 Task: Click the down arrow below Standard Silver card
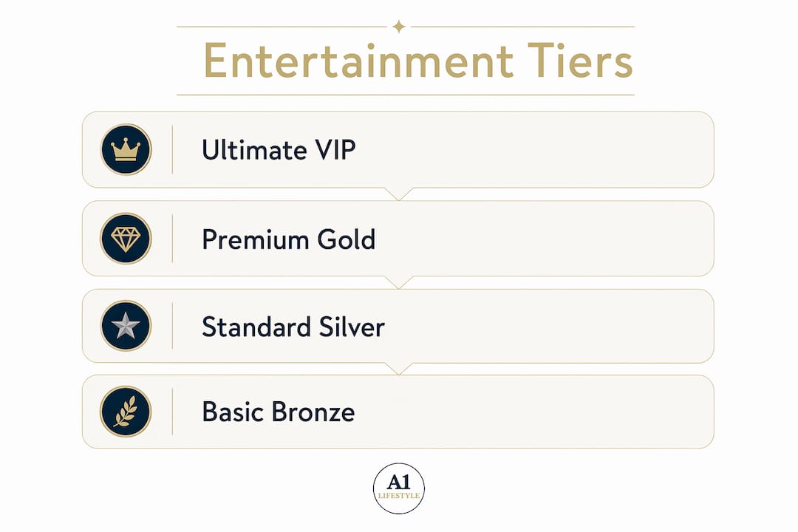click(399, 369)
